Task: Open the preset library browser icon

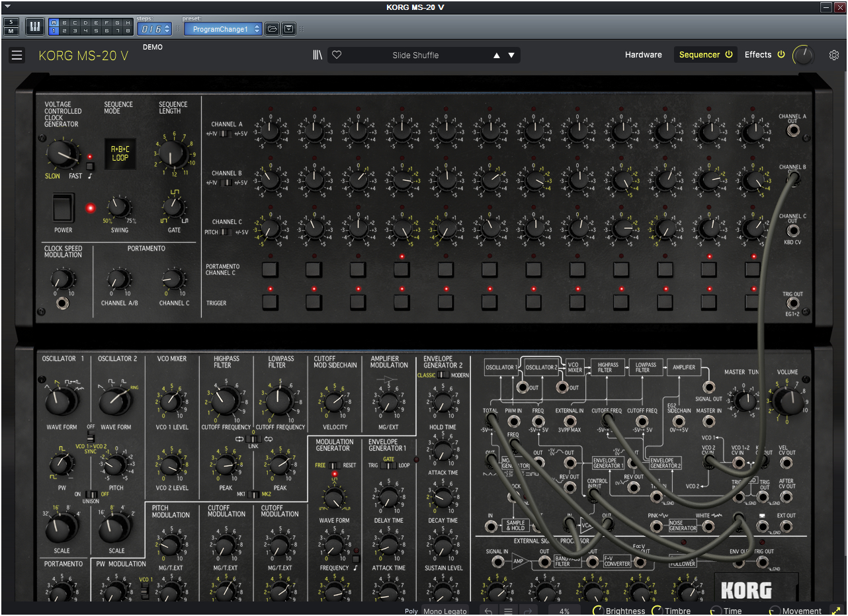Action: 318,56
